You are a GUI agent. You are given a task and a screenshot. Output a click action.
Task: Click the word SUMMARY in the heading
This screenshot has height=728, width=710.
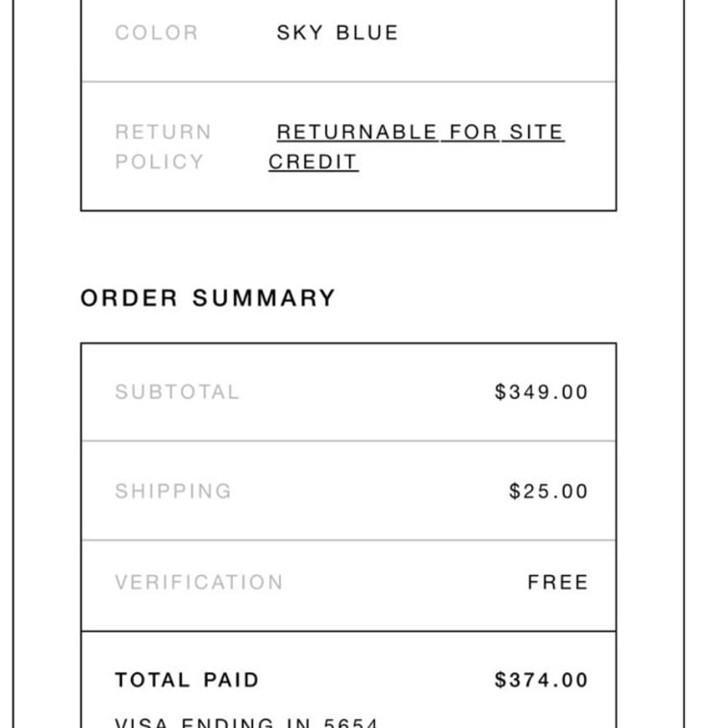click(x=264, y=297)
